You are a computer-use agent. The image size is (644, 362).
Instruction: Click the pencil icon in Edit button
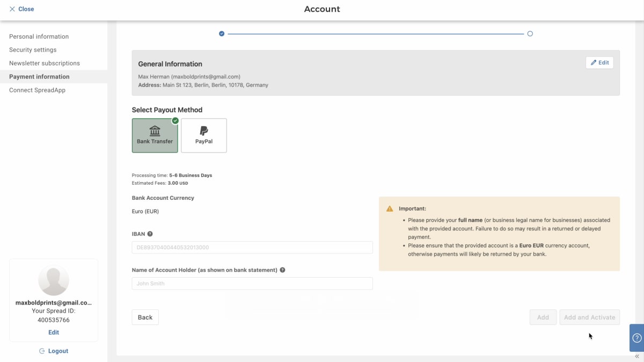[594, 63]
